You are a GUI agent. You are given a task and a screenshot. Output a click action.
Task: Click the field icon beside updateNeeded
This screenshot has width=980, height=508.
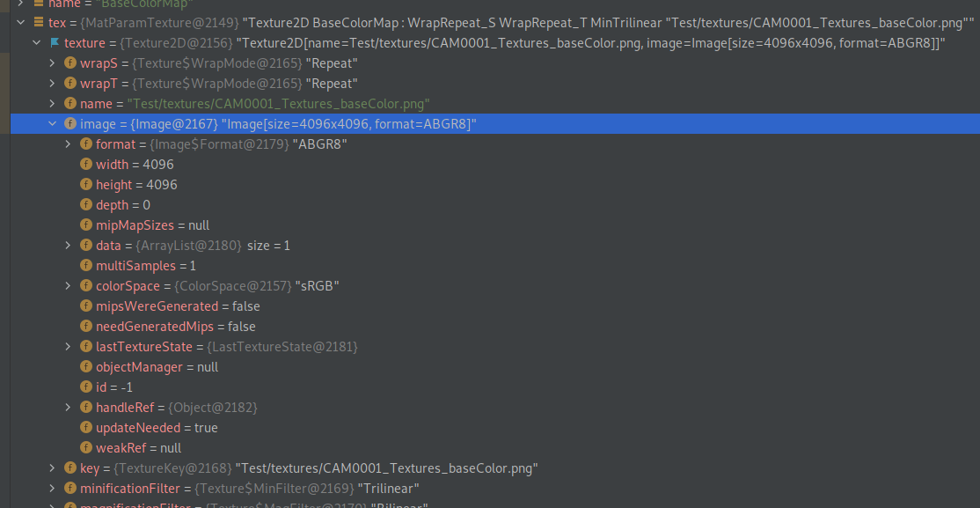(86, 428)
